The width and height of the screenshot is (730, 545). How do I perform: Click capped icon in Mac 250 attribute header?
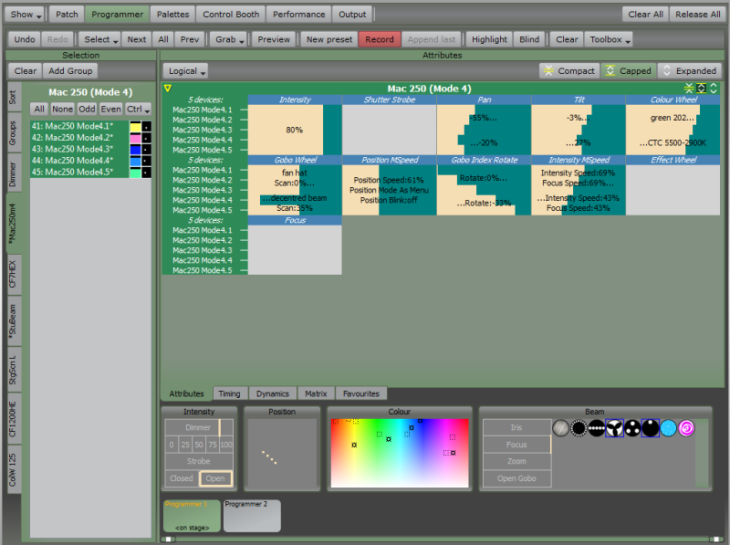click(x=701, y=88)
